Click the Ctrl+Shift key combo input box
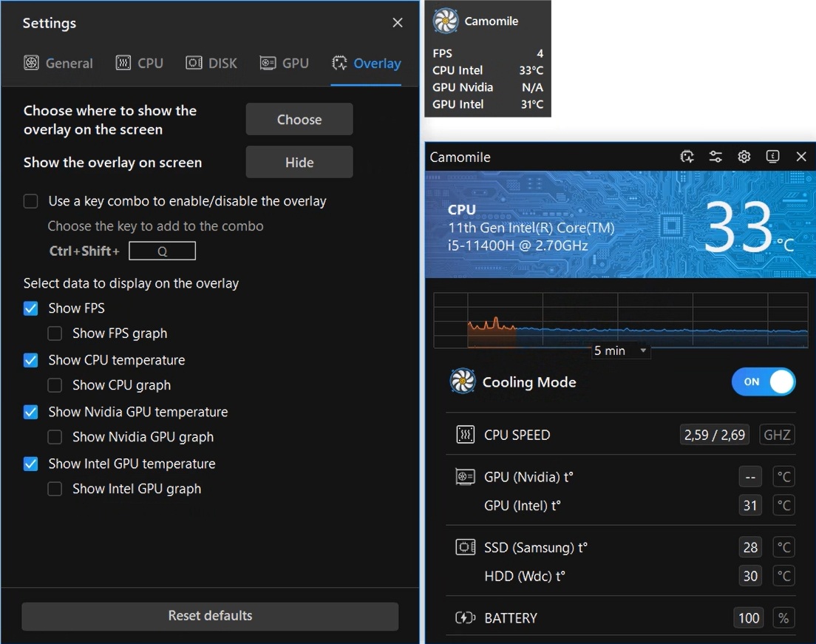This screenshot has width=816, height=644. (x=162, y=251)
